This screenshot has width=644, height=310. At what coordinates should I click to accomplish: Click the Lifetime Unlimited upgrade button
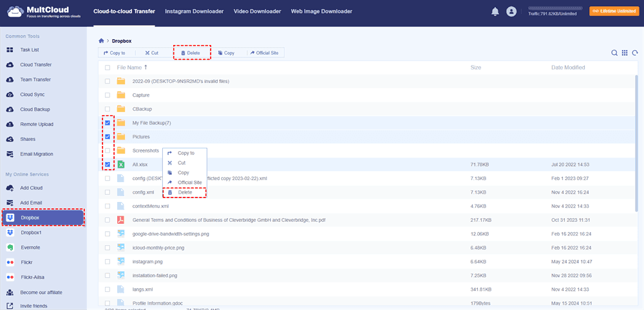[x=614, y=11]
